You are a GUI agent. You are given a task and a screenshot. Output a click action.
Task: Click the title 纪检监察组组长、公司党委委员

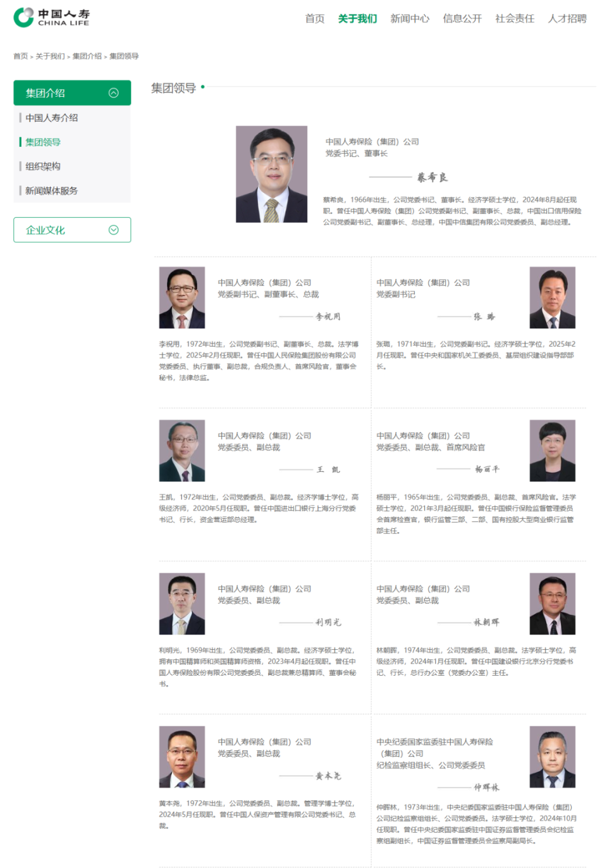click(431, 766)
